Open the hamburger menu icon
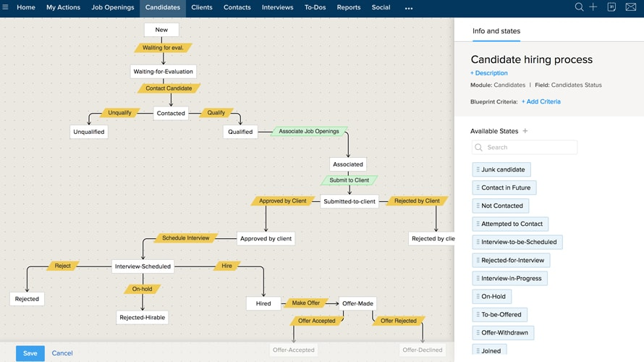The width and height of the screenshot is (644, 362). coord(6,7)
